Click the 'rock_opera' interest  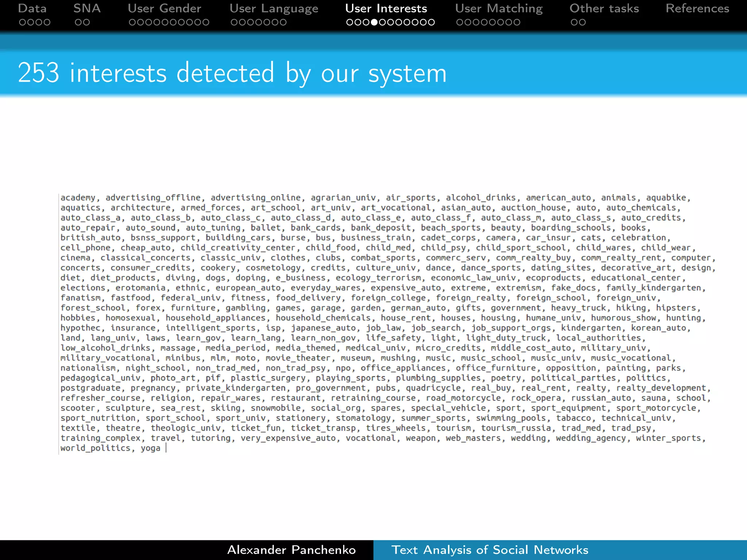tap(536, 398)
